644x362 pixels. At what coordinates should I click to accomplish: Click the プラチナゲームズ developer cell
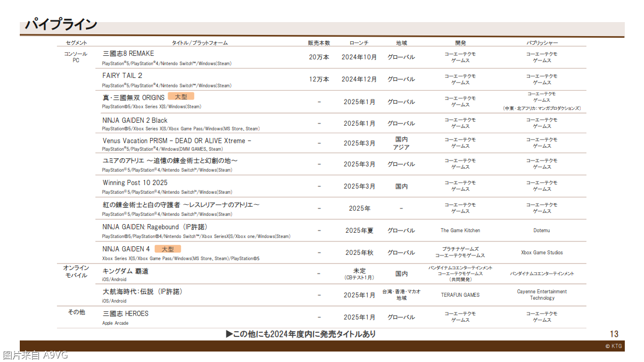pyautogui.click(x=460, y=252)
